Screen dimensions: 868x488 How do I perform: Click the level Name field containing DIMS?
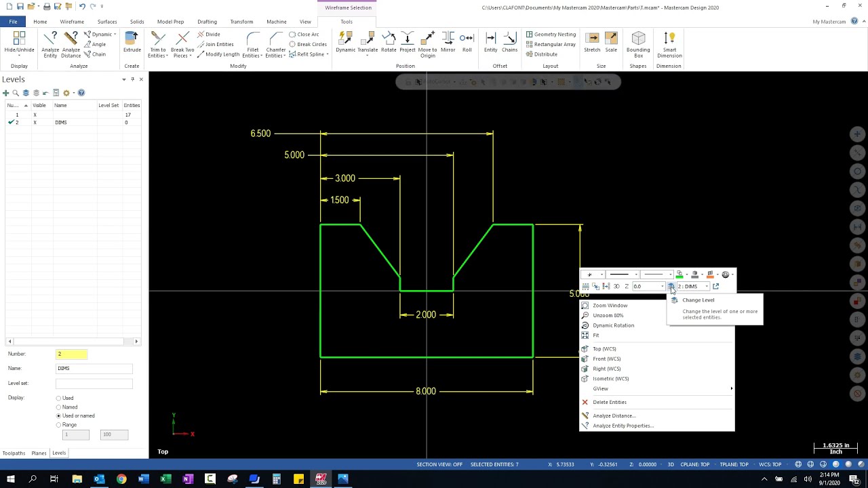coord(94,368)
